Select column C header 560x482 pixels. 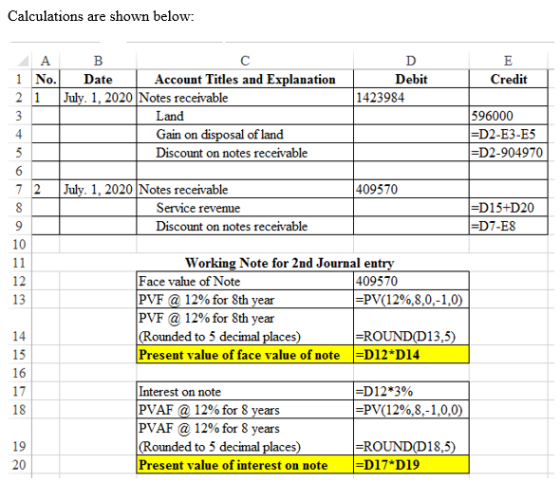(x=245, y=61)
